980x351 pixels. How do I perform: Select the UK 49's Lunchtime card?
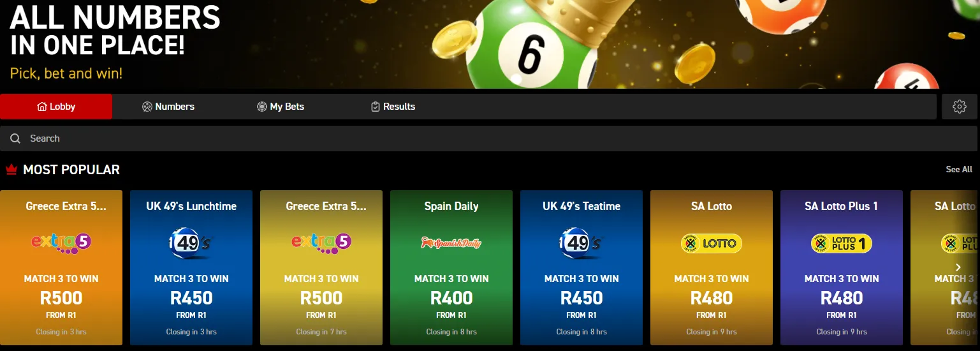(x=191, y=267)
